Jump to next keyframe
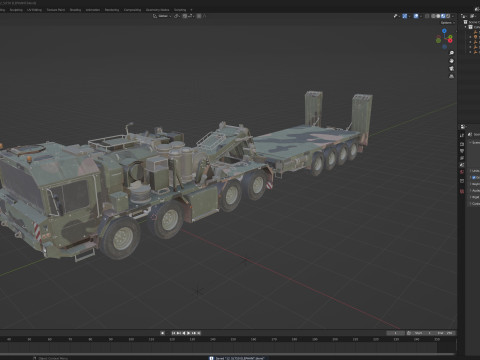The height and width of the screenshot is (360, 480). (194, 333)
